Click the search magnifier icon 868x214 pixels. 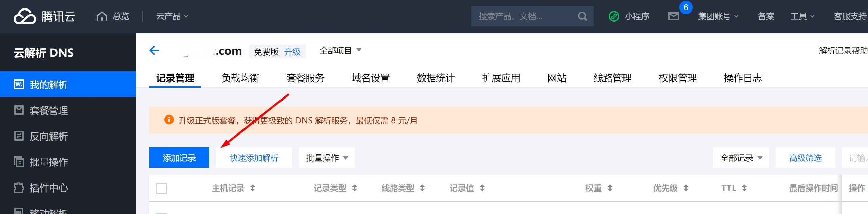[582, 16]
